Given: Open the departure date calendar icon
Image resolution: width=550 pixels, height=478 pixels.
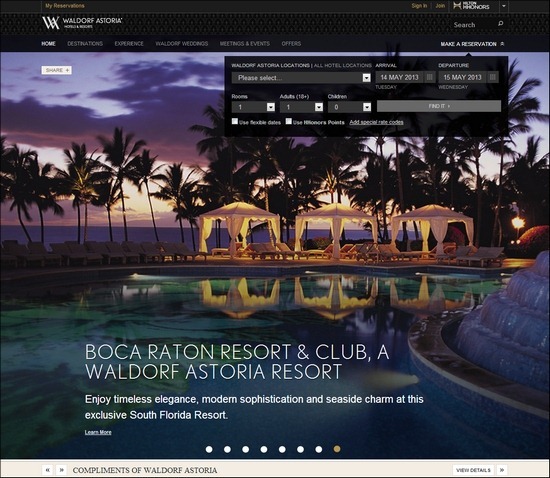Looking at the screenshot, I should (x=492, y=77).
